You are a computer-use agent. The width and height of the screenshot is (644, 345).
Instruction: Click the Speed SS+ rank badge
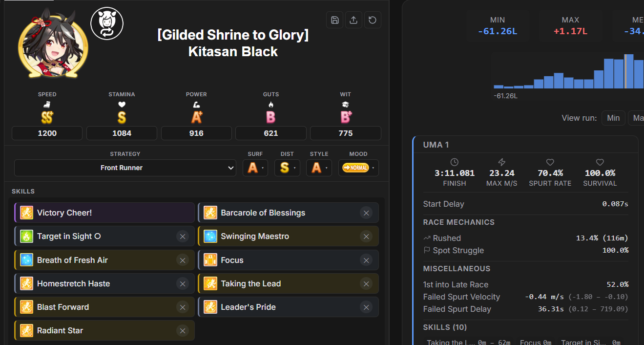tap(47, 117)
